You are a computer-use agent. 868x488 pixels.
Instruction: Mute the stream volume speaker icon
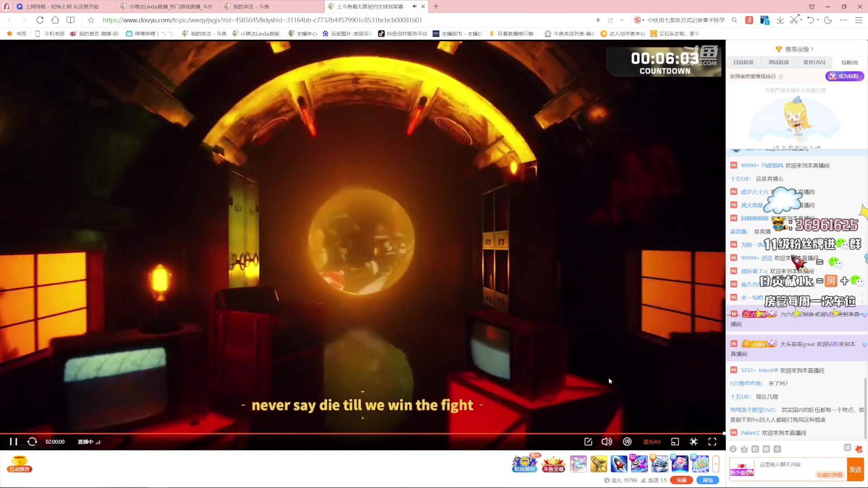607,441
